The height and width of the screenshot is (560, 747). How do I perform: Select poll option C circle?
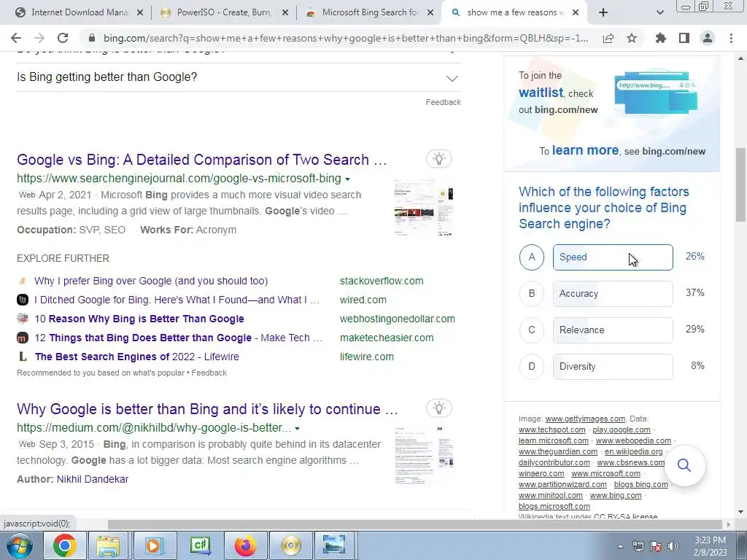(532, 330)
